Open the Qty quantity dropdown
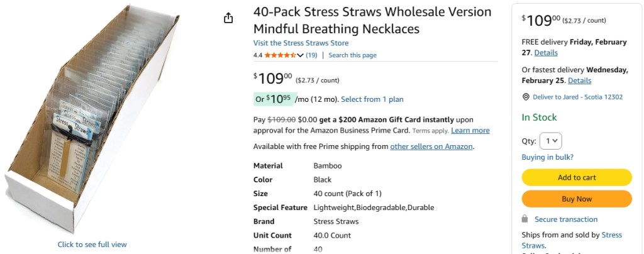This screenshot has width=644, height=254. pos(552,141)
